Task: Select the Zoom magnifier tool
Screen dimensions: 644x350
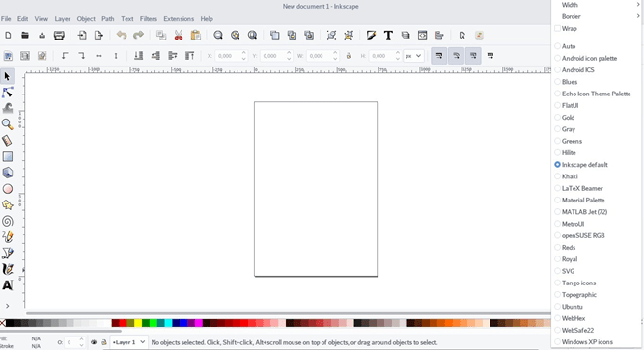Action: tap(8, 124)
